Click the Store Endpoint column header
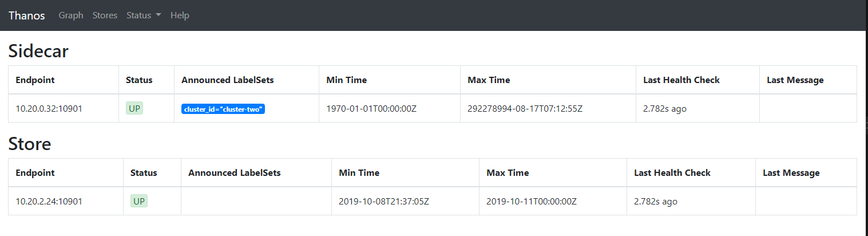The image size is (868, 236). pyautogui.click(x=35, y=172)
